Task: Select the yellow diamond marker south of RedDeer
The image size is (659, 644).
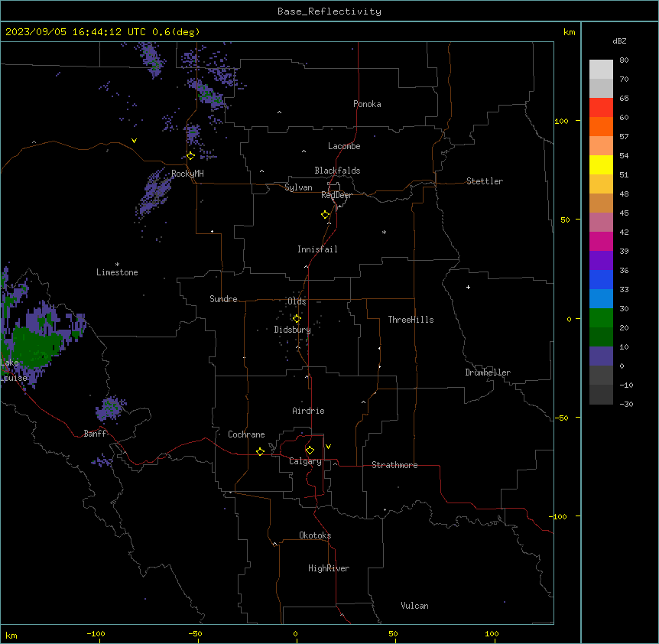Action: pos(325,215)
